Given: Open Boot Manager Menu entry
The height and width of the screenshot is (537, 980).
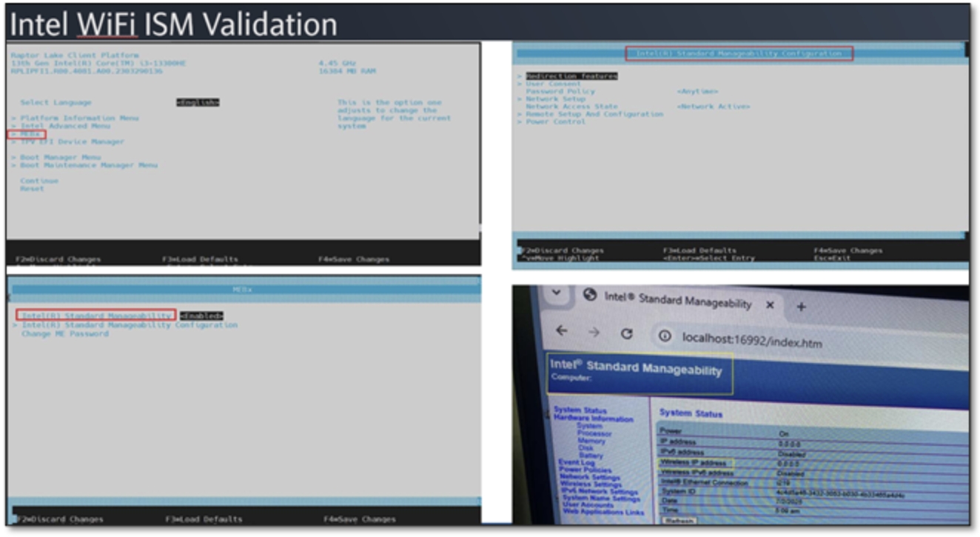Looking at the screenshot, I should click(x=60, y=157).
